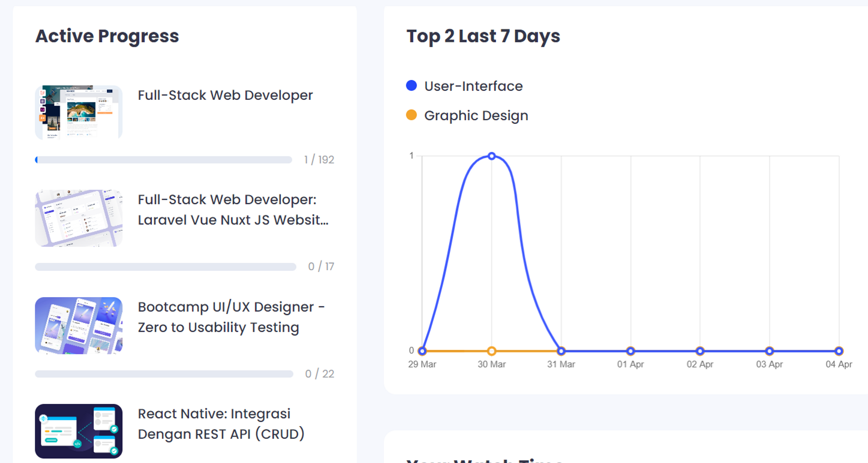
Task: Click the chart data point at 02 Apr
Action: (x=700, y=351)
